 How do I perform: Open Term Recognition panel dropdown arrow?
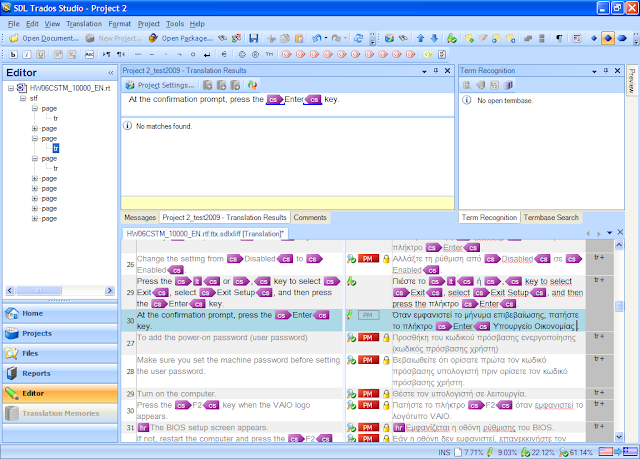pyautogui.click(x=594, y=71)
